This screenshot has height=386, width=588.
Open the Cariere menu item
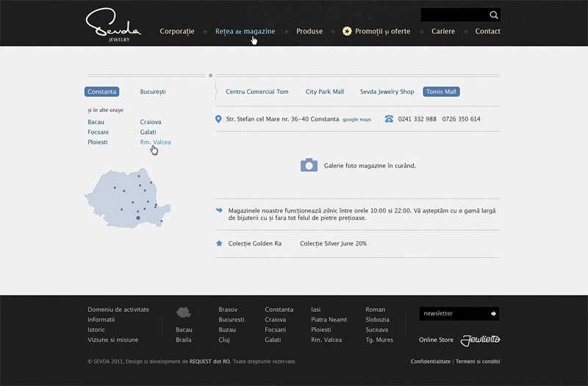(443, 32)
